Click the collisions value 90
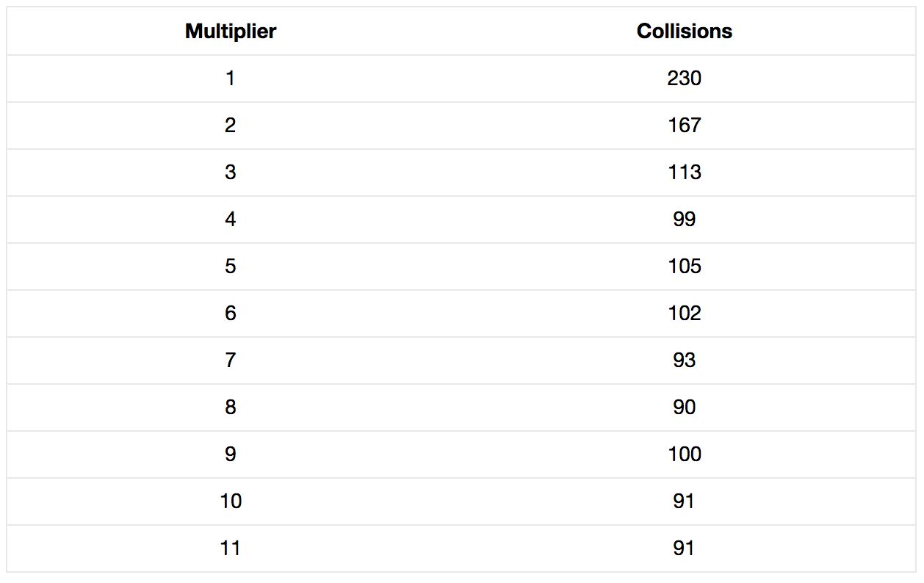This screenshot has width=924, height=583. [x=684, y=408]
